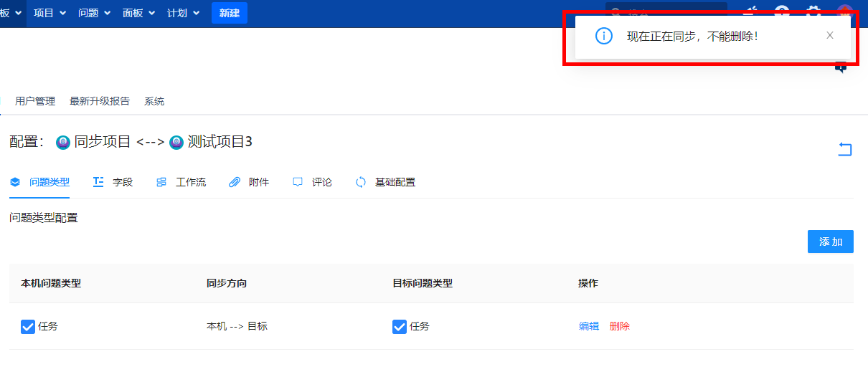Click the 测试项目3 project avatar icon

pyautogui.click(x=176, y=143)
